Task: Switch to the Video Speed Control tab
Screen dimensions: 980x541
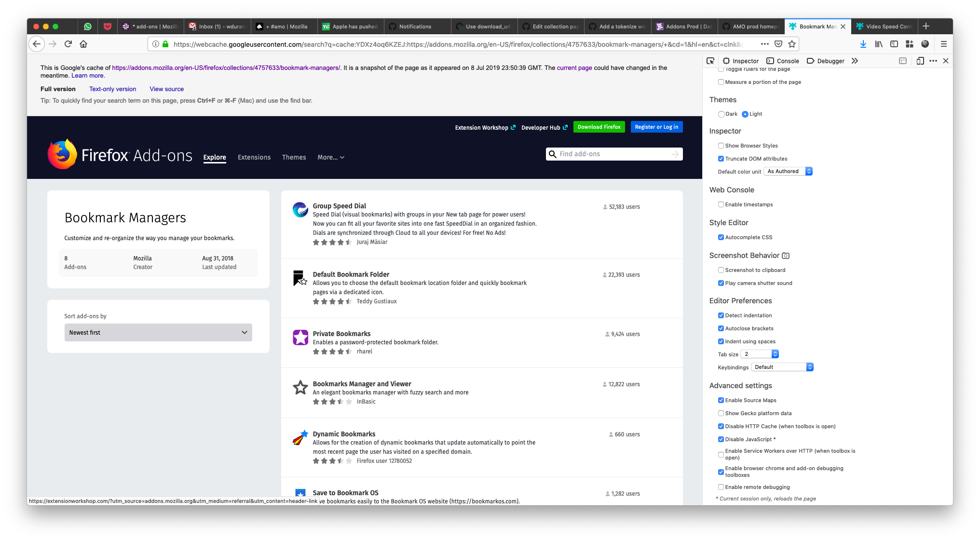Action: pyautogui.click(x=884, y=26)
